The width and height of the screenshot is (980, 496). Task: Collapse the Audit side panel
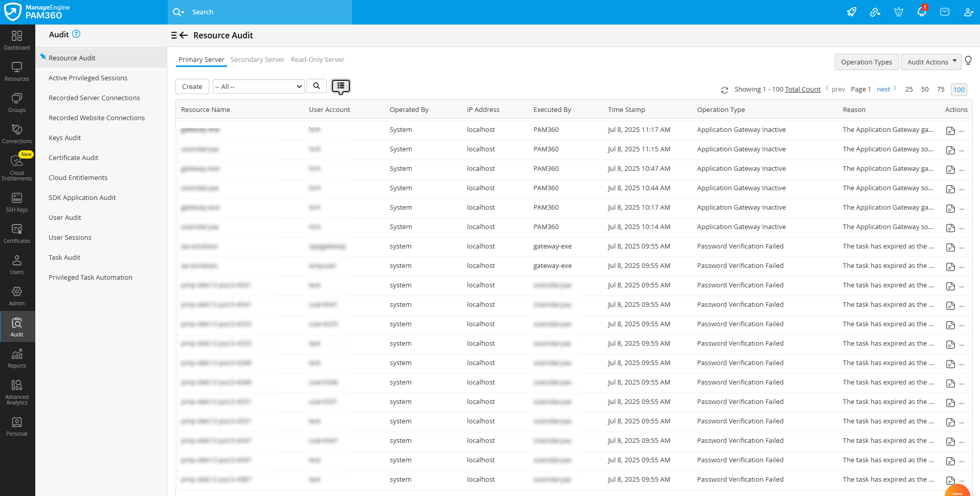[174, 35]
